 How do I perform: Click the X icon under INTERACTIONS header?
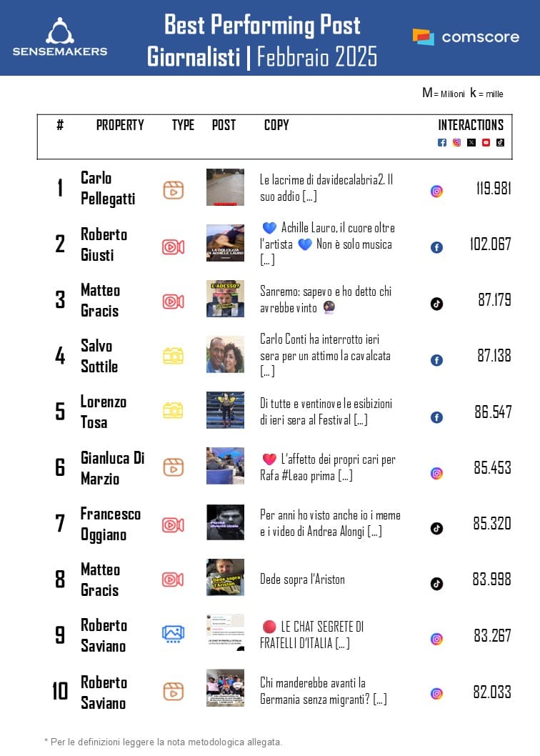[x=471, y=142]
